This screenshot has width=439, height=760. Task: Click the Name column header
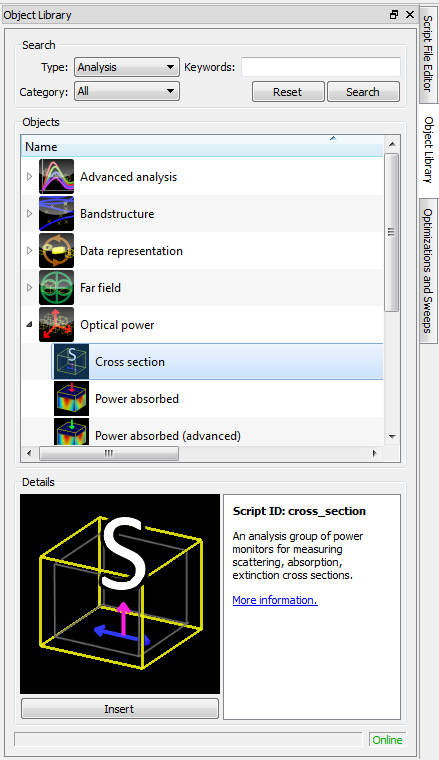coord(202,146)
